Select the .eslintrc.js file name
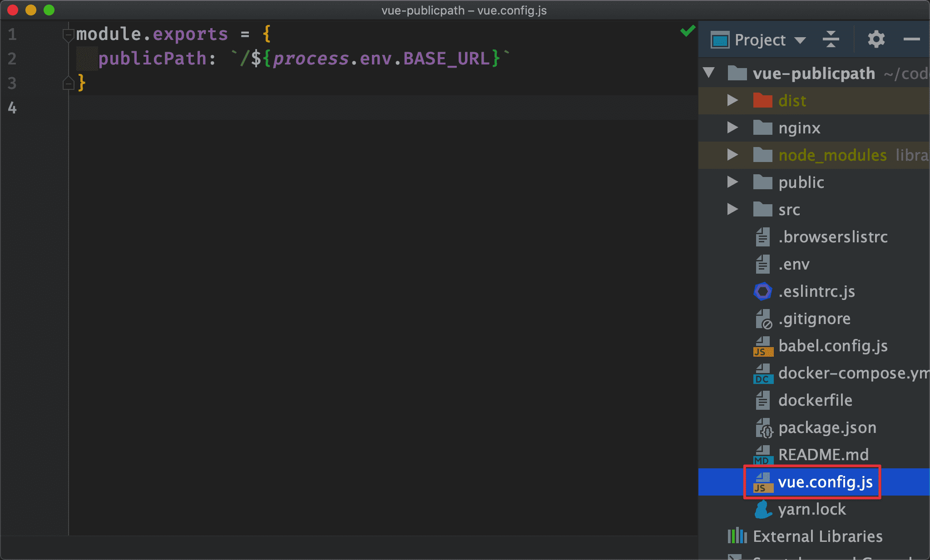 coord(816,292)
